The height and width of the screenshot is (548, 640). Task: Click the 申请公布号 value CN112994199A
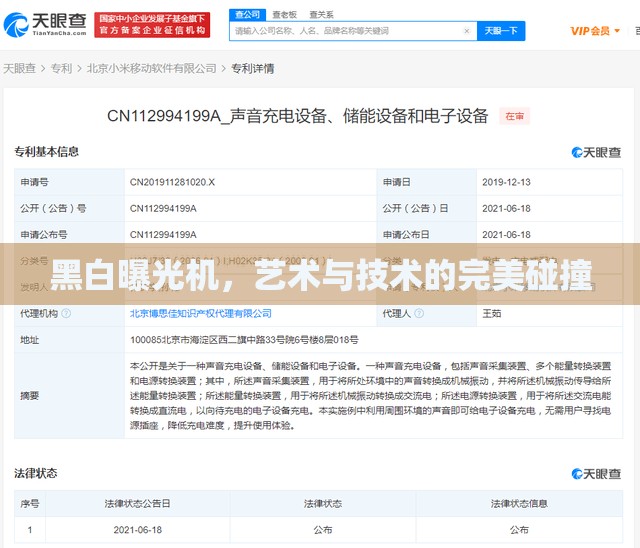tap(163, 235)
